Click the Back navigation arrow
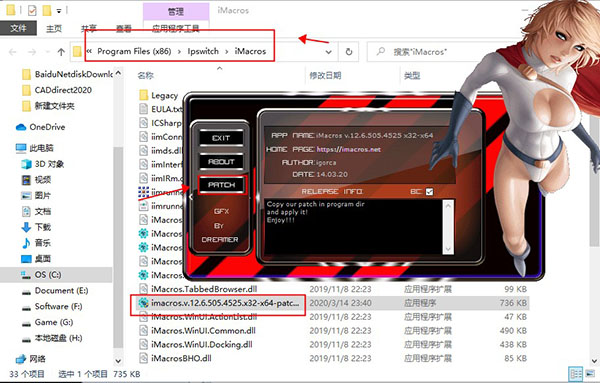The image size is (600, 383). tap(13, 52)
